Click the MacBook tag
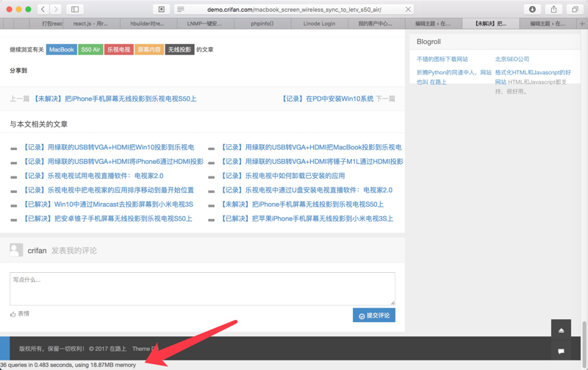Viewport: 588px width, 370px height. (x=62, y=49)
